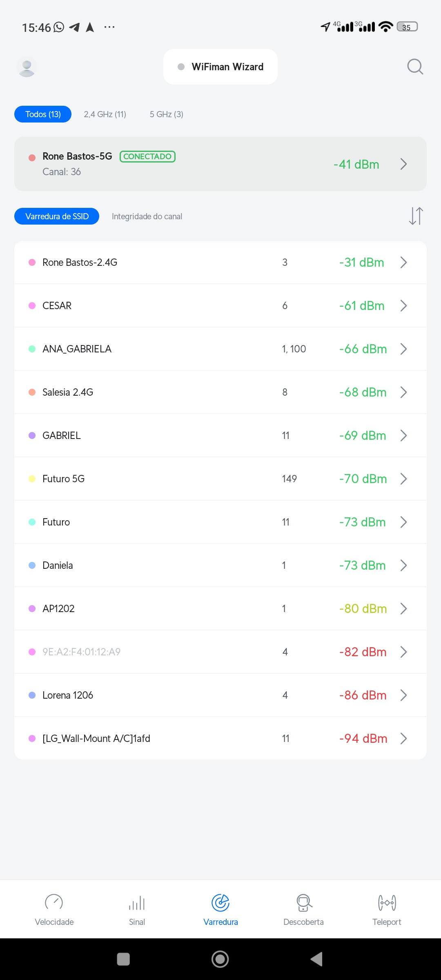Viewport: 441px width, 980px height.
Task: Select the Varredura scan icon
Action: tap(220, 902)
